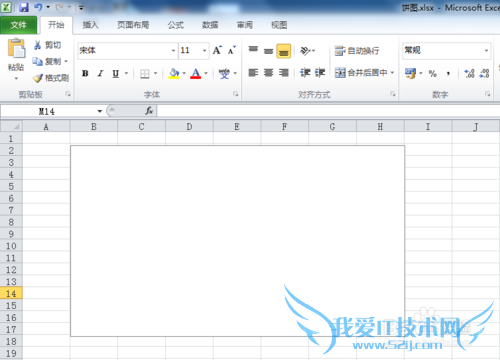Click the Increase Indent icon
This screenshot has height=360, width=500.
click(x=320, y=73)
